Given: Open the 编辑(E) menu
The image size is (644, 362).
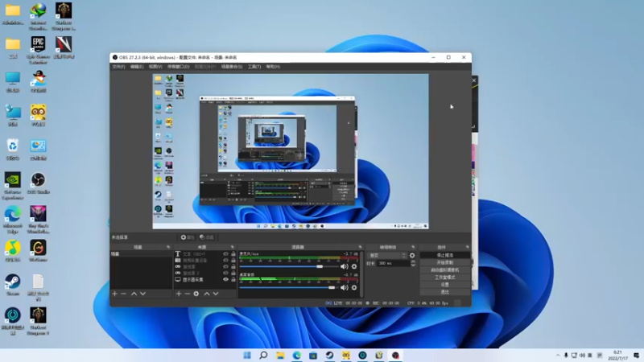Looking at the screenshot, I should pyautogui.click(x=137, y=67).
